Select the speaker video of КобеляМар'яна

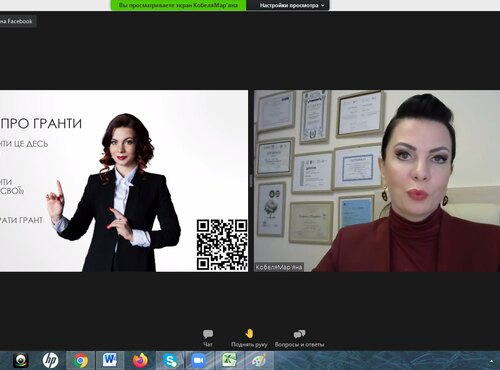click(x=377, y=181)
